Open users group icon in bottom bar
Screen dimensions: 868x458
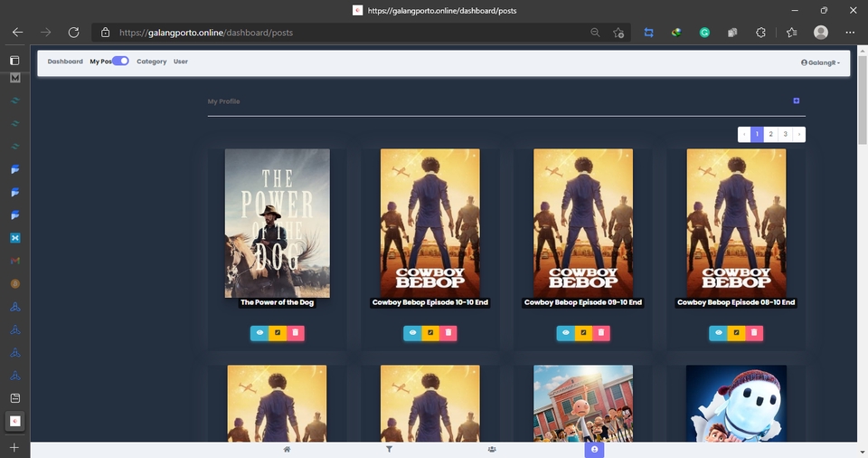click(x=492, y=450)
